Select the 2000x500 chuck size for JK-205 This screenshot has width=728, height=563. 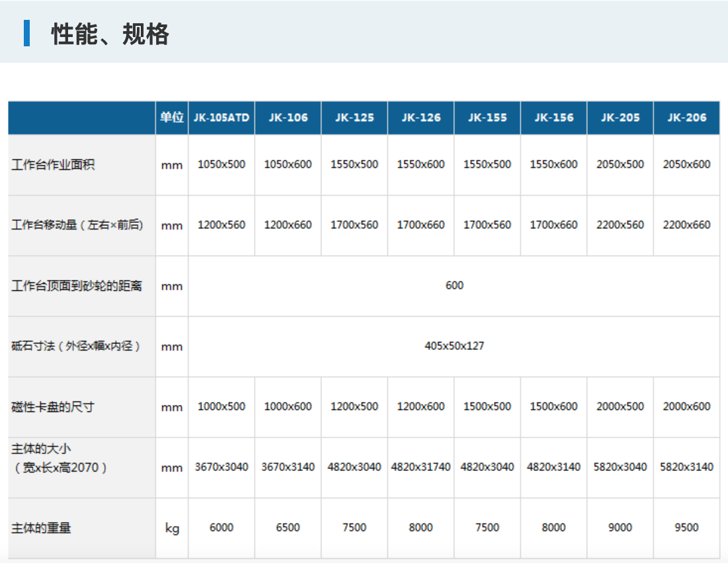coord(620,406)
